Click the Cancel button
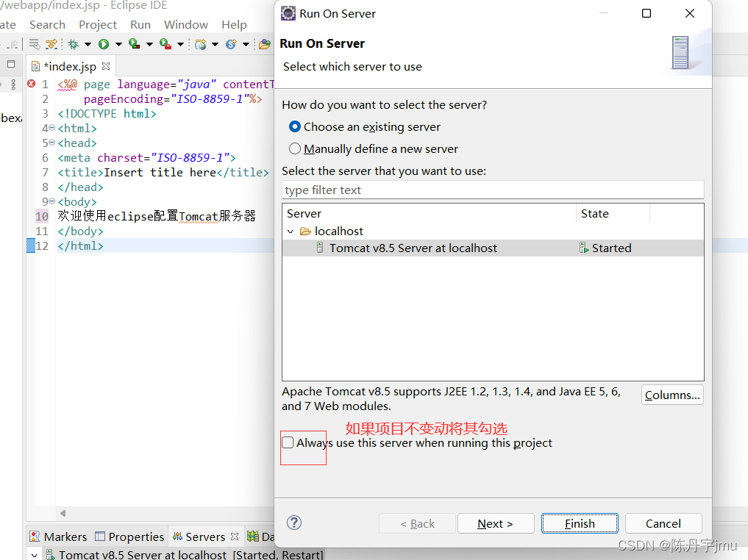 tap(663, 523)
